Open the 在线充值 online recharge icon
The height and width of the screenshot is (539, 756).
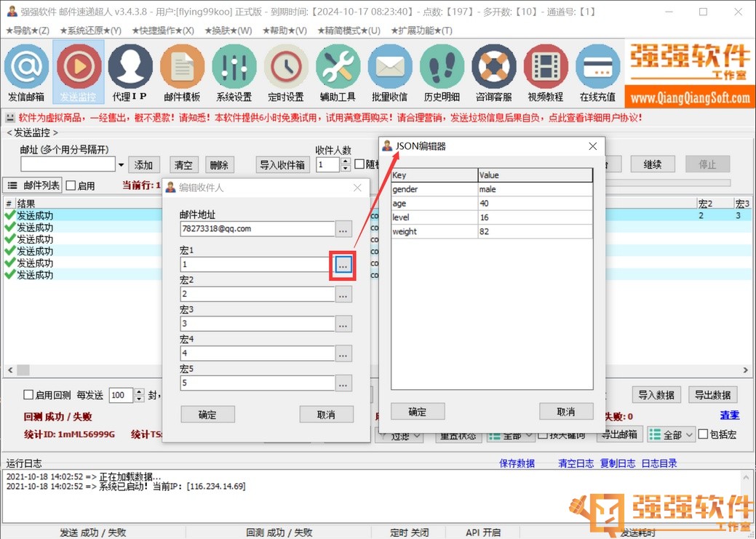597,72
